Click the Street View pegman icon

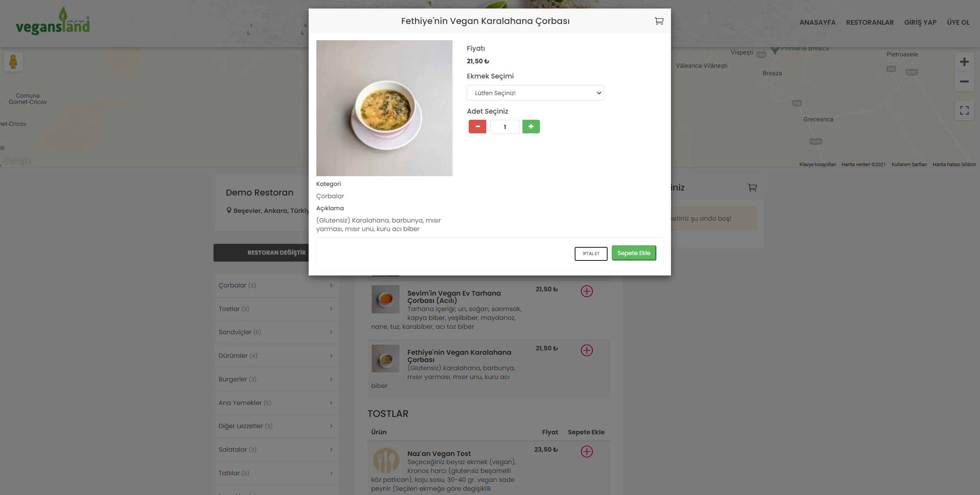pos(14,62)
